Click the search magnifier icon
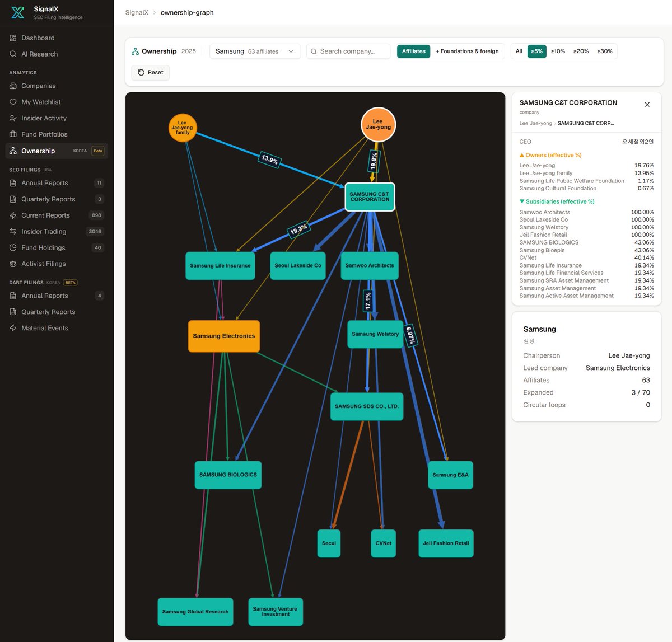 click(x=314, y=51)
